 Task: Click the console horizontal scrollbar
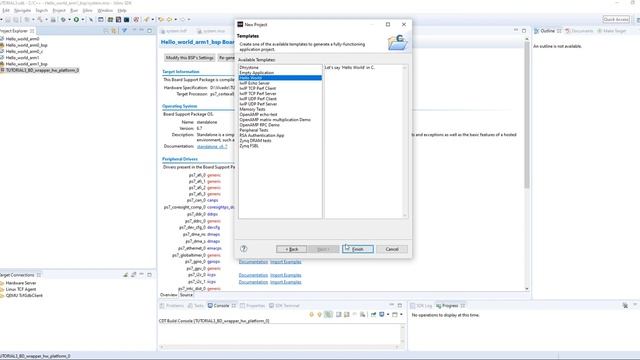(280, 347)
